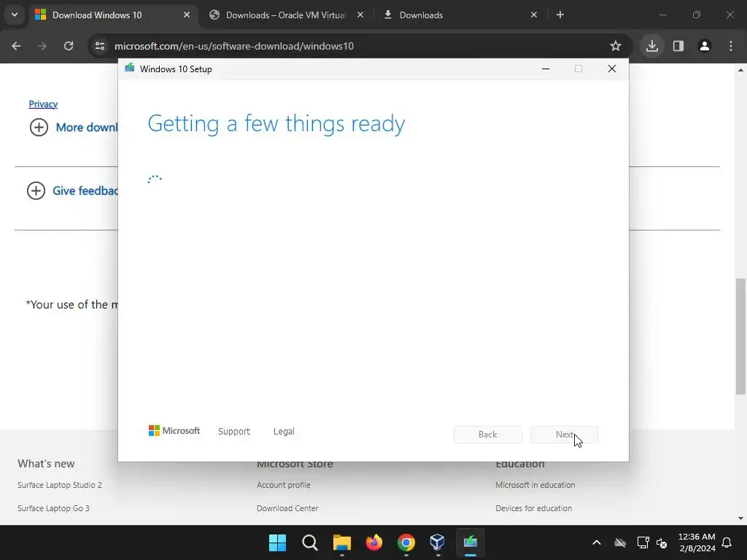
Task: Open the tab search dropdown arrow
Action: pos(15,15)
